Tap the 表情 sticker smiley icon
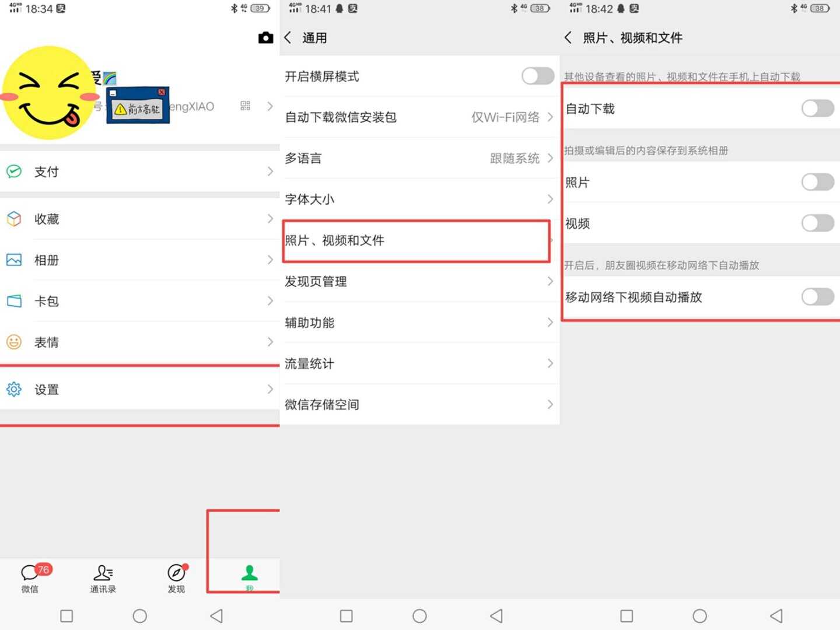The image size is (840, 630). (x=14, y=342)
